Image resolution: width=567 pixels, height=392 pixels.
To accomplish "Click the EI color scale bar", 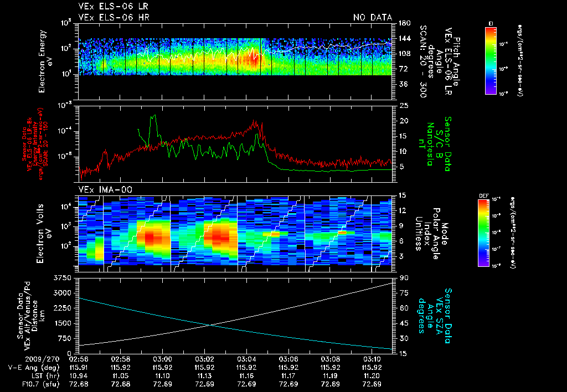I will 491,60.
